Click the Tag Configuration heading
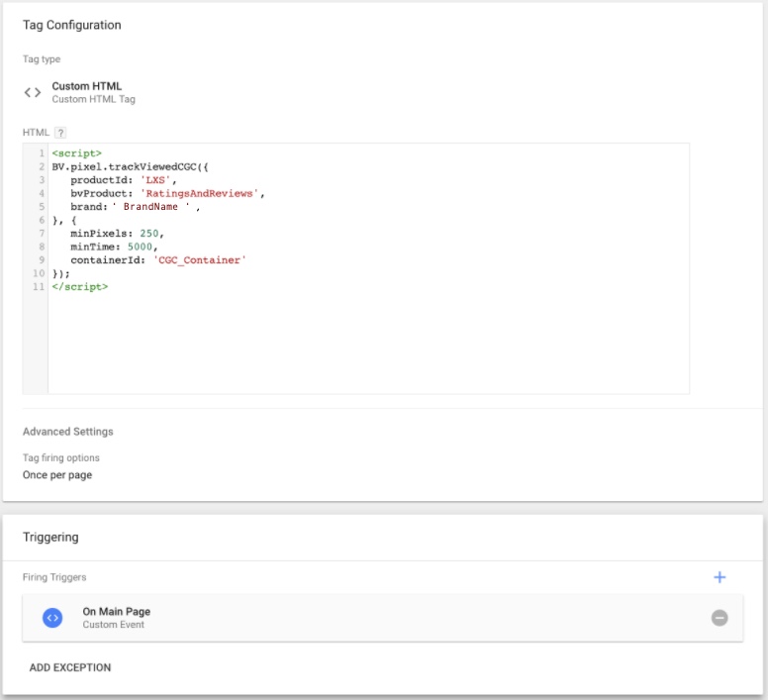 (72, 25)
